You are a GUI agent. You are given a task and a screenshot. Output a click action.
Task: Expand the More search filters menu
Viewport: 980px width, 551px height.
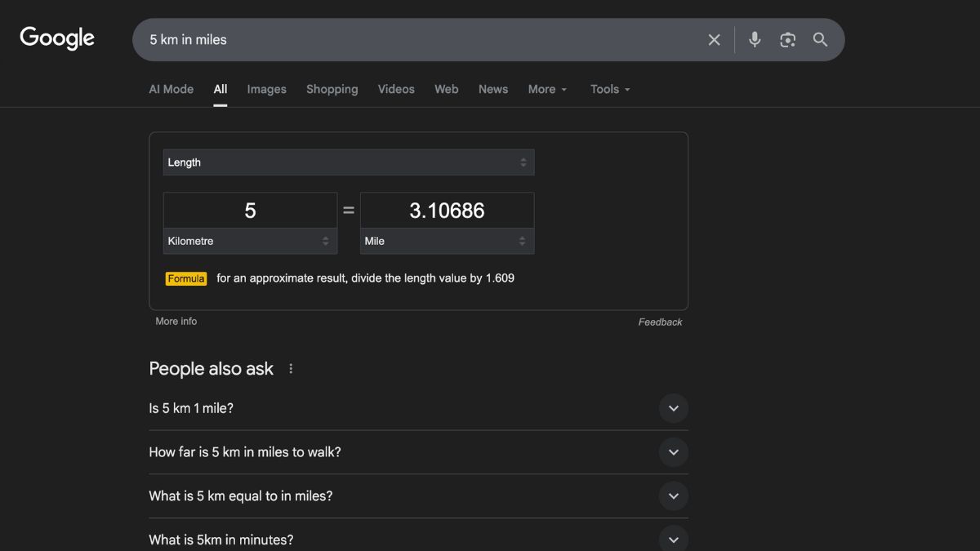tap(547, 90)
